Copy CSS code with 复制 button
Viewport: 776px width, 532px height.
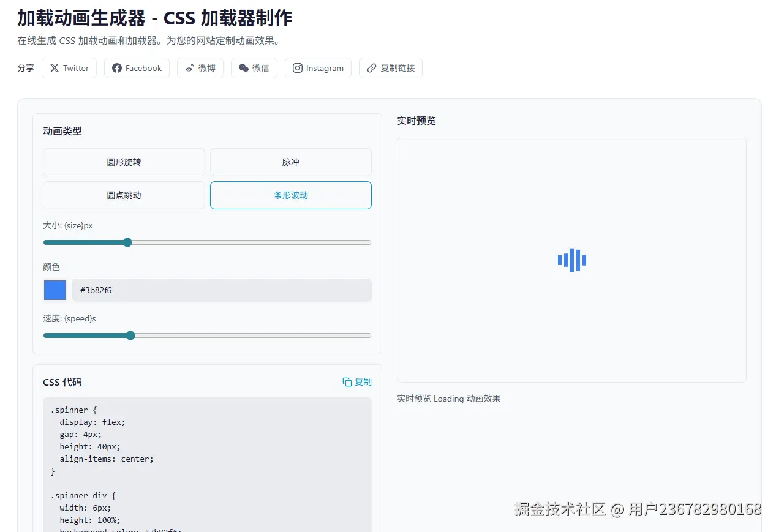[357, 382]
